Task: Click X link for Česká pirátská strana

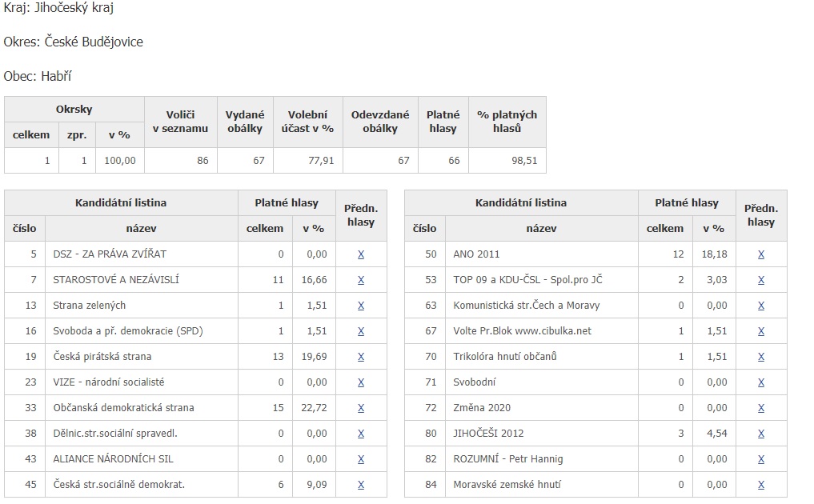Action: 361,357
